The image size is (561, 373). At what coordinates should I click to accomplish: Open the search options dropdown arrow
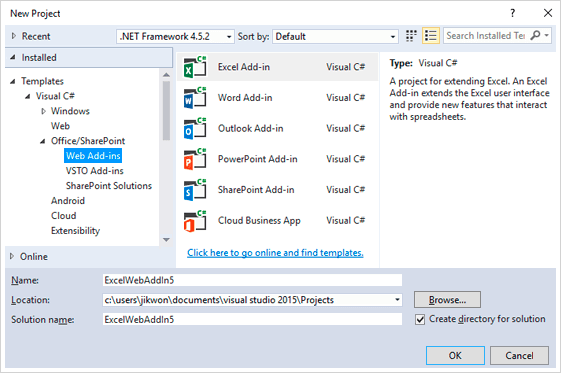pos(546,35)
